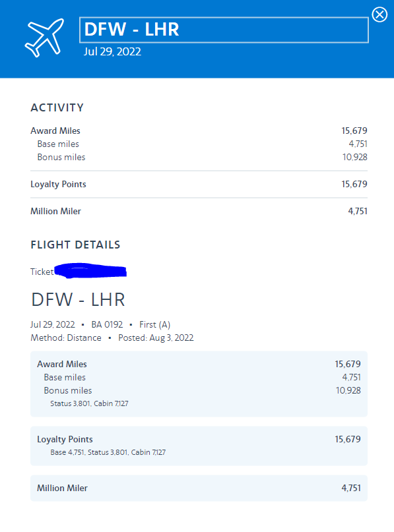Click Status 3,801, Cabin 7,127 bonus breakdown
This screenshot has width=394, height=532.
tap(89, 403)
